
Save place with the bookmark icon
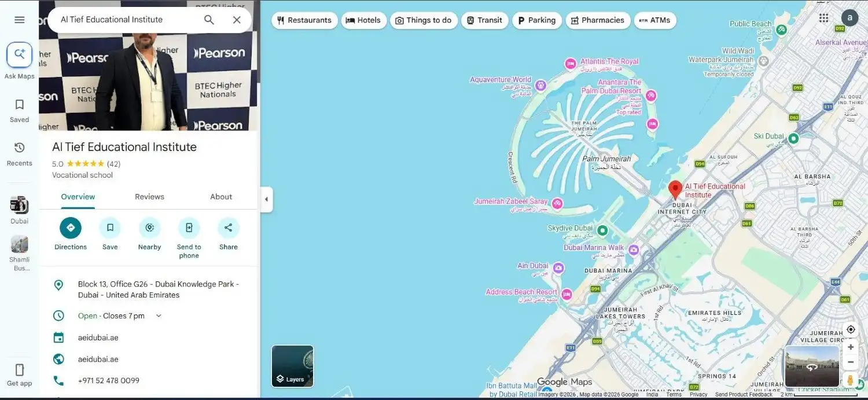110,227
